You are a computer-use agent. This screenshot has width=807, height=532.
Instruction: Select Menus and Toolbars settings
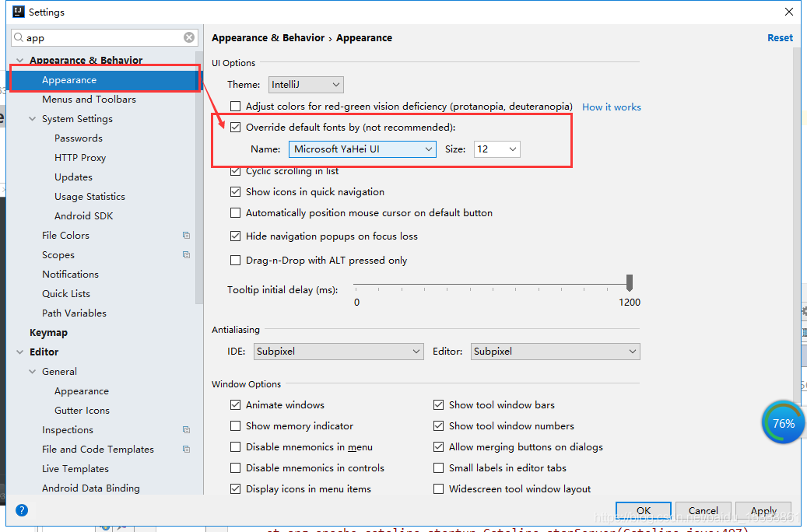pos(89,100)
